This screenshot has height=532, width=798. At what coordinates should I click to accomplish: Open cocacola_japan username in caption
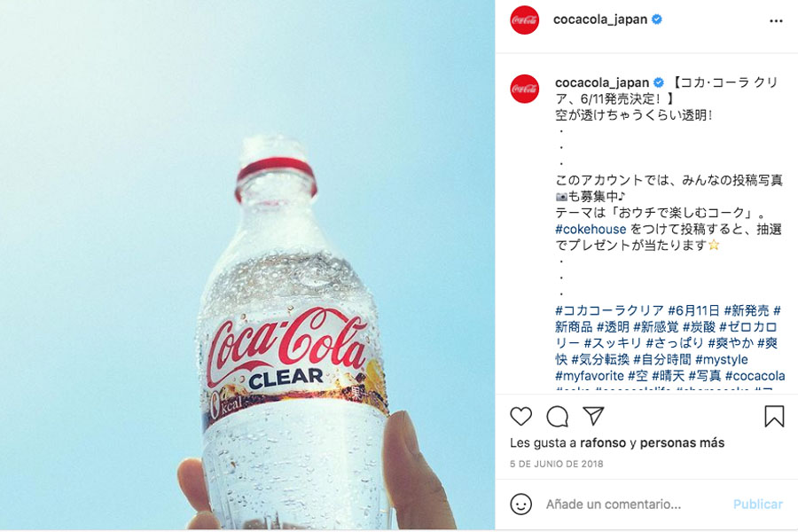[x=602, y=82]
